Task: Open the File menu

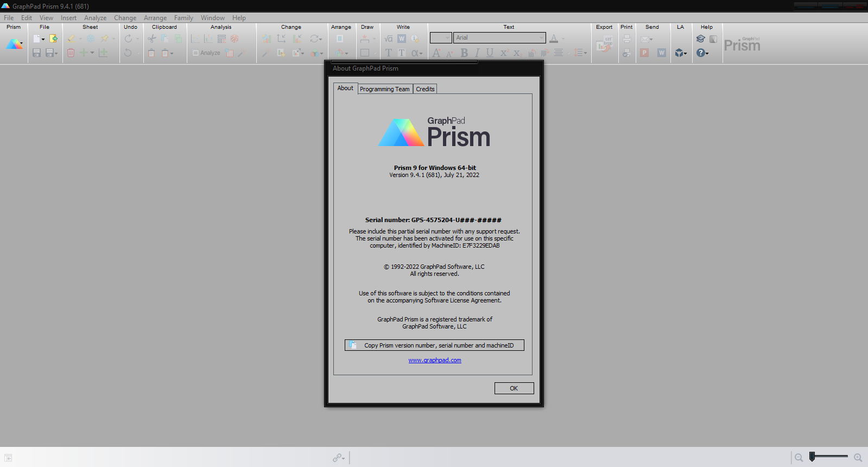Action: coord(9,18)
